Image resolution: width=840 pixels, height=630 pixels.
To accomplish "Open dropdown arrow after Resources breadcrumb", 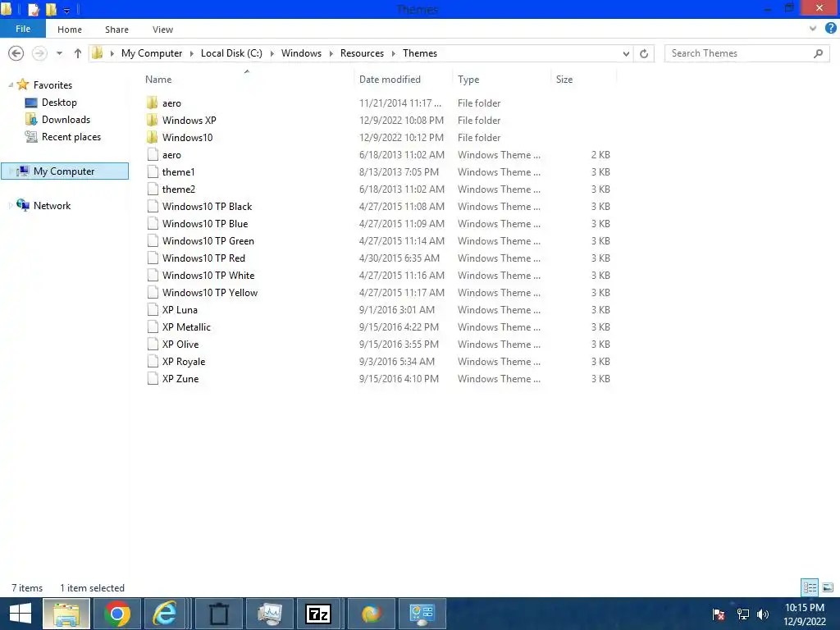I will (393, 53).
